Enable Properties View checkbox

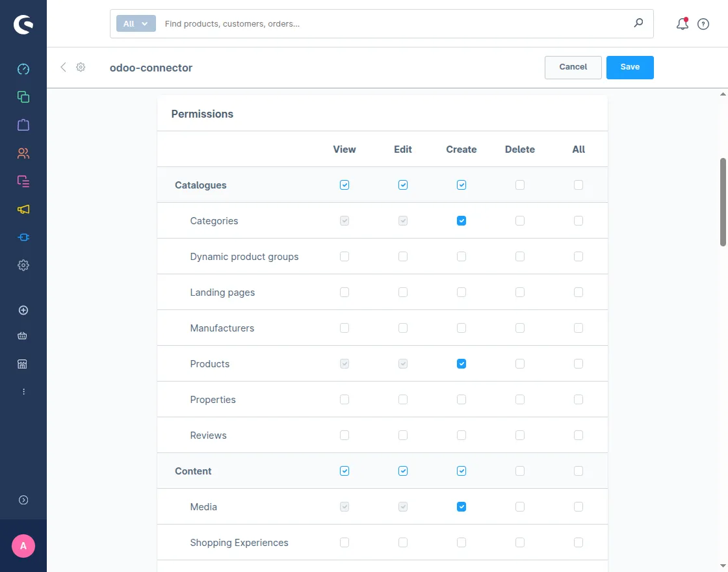tap(344, 399)
